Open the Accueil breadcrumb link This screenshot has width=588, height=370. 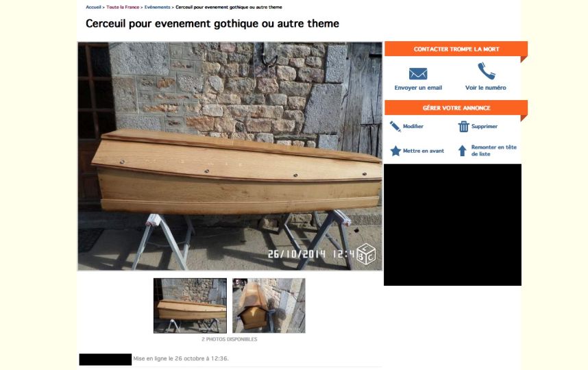93,7
